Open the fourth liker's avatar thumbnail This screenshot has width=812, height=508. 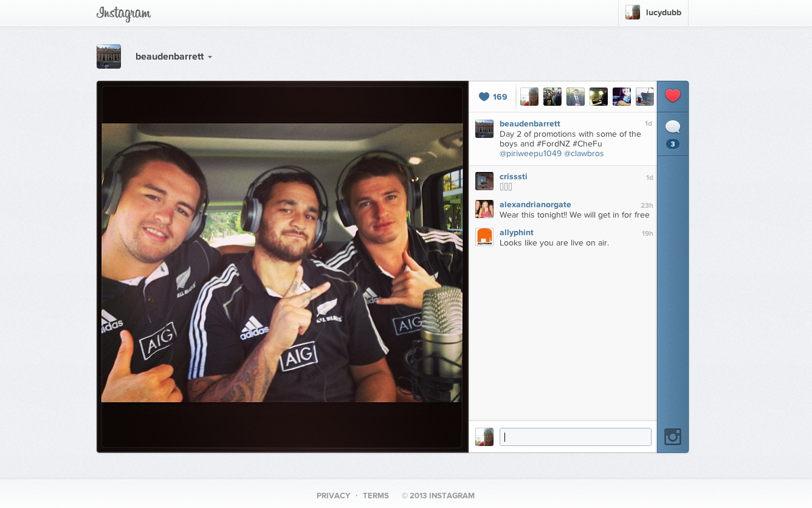(599, 97)
